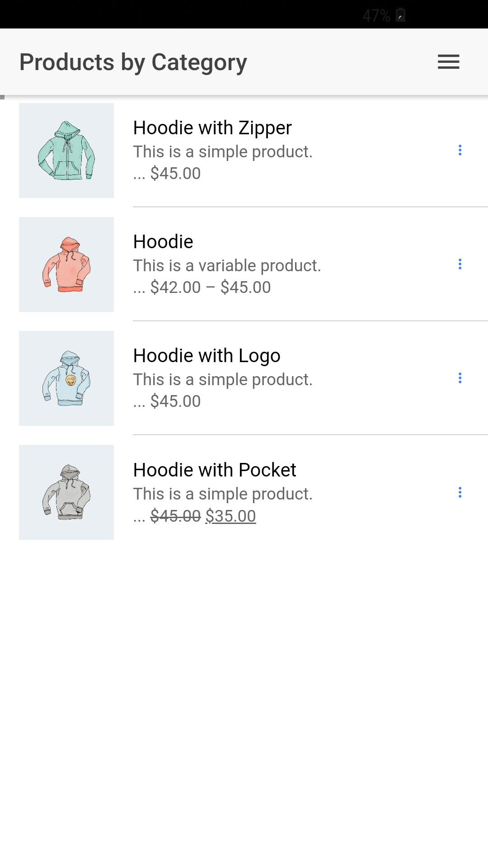Open options for Hoodie with Zipper

tap(460, 150)
